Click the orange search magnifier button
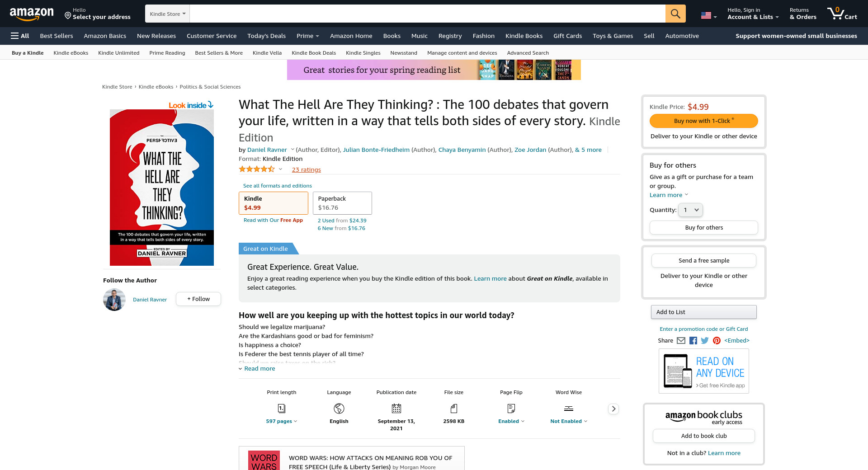868x470 pixels. [675, 14]
